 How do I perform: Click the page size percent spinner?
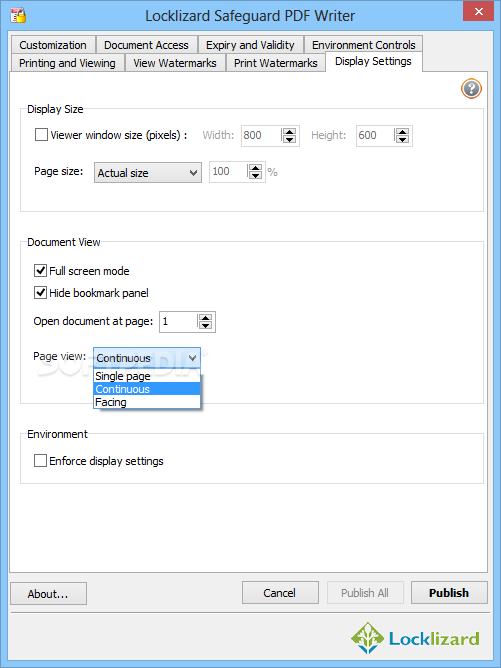(x=256, y=172)
